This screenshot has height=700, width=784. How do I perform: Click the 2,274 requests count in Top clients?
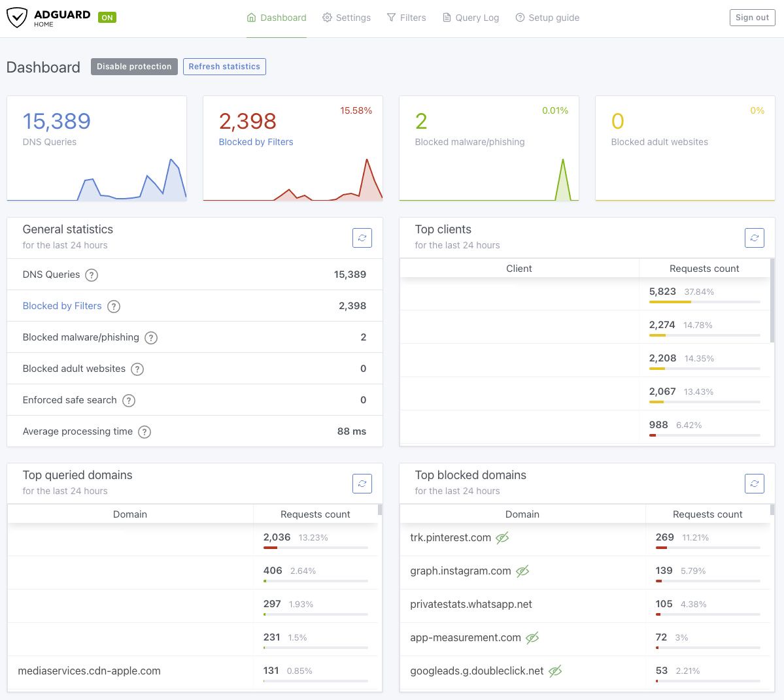[x=662, y=325]
